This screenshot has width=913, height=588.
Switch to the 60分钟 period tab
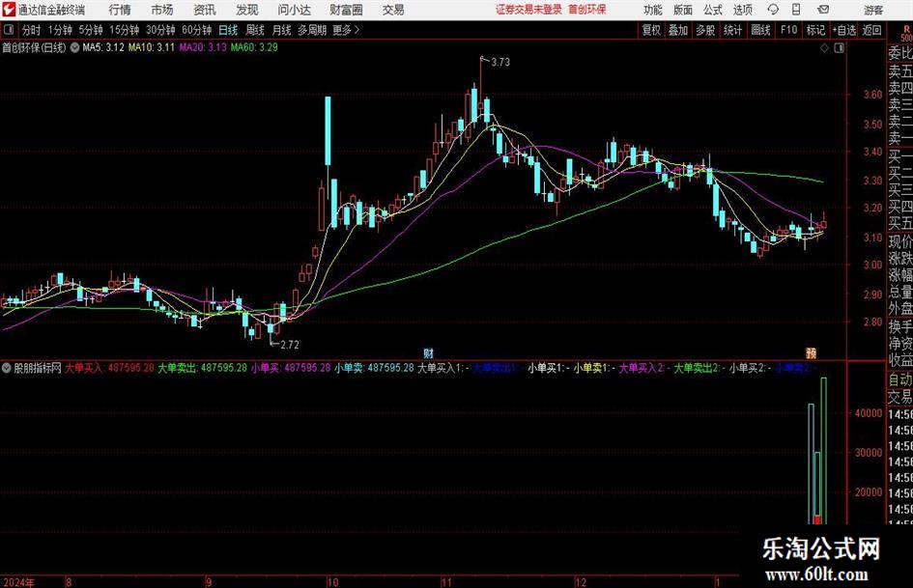(197, 30)
